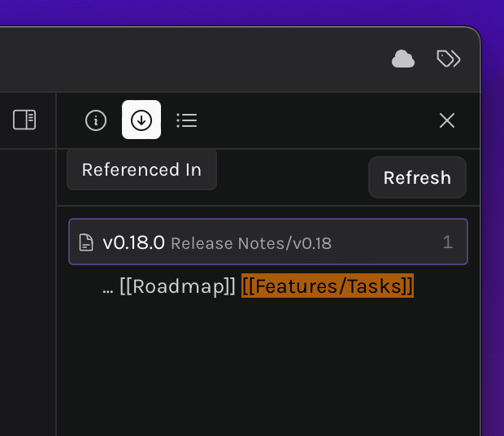Open the v0.18.0 reference result
Image resolution: width=504 pixels, height=436 pixels.
click(x=268, y=242)
